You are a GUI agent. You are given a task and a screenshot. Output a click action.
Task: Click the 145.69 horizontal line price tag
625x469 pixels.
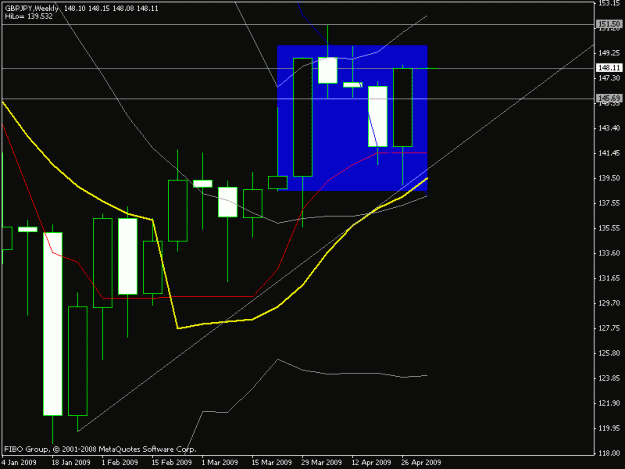(609, 98)
